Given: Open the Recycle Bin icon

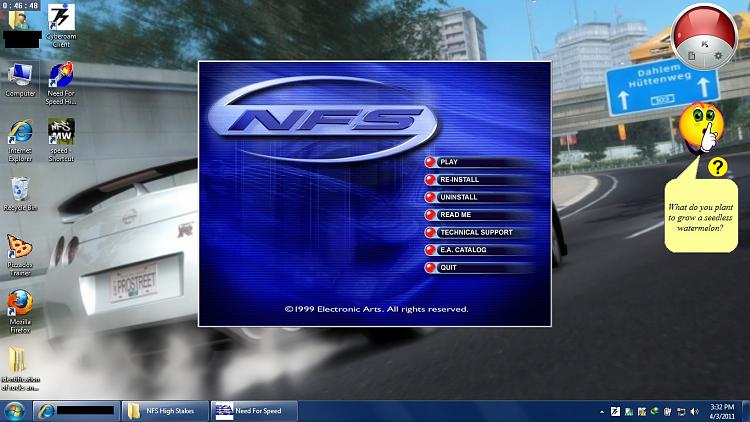Looking at the screenshot, I should click(20, 194).
